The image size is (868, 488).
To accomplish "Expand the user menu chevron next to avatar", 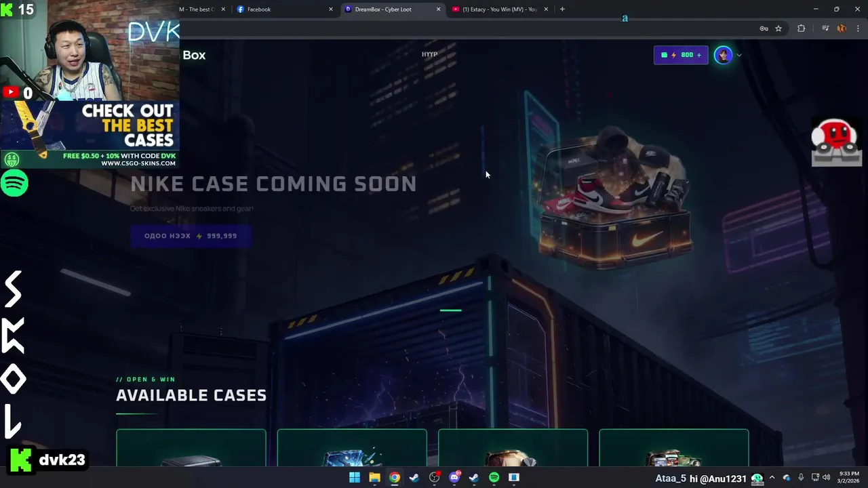I will point(739,56).
